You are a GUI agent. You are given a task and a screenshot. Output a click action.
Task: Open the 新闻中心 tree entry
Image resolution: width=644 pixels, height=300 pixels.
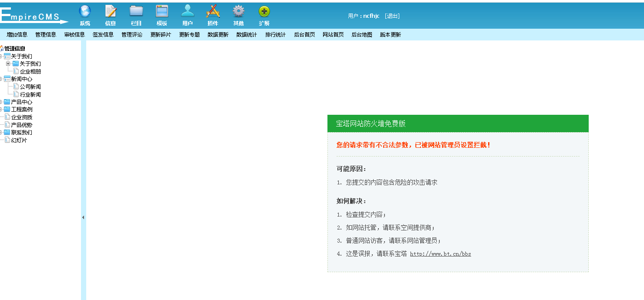click(x=22, y=79)
